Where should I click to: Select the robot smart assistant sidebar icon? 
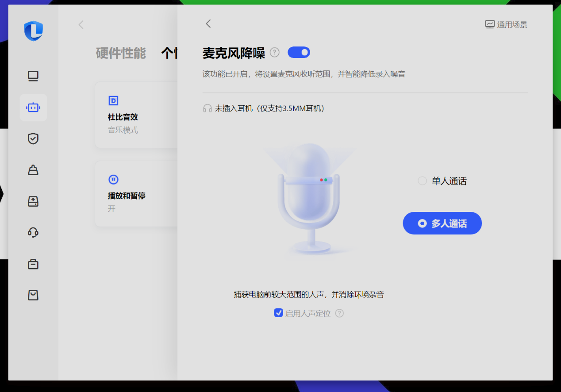click(33, 108)
